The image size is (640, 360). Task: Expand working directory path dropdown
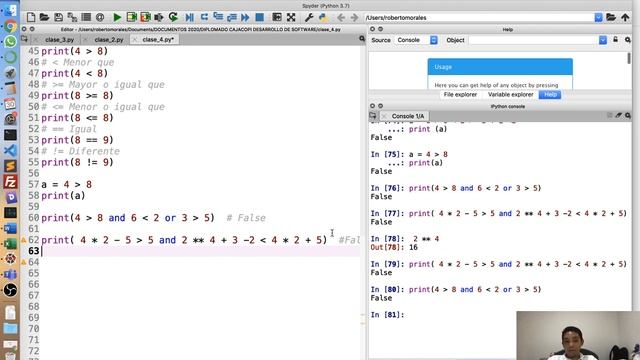click(x=598, y=17)
